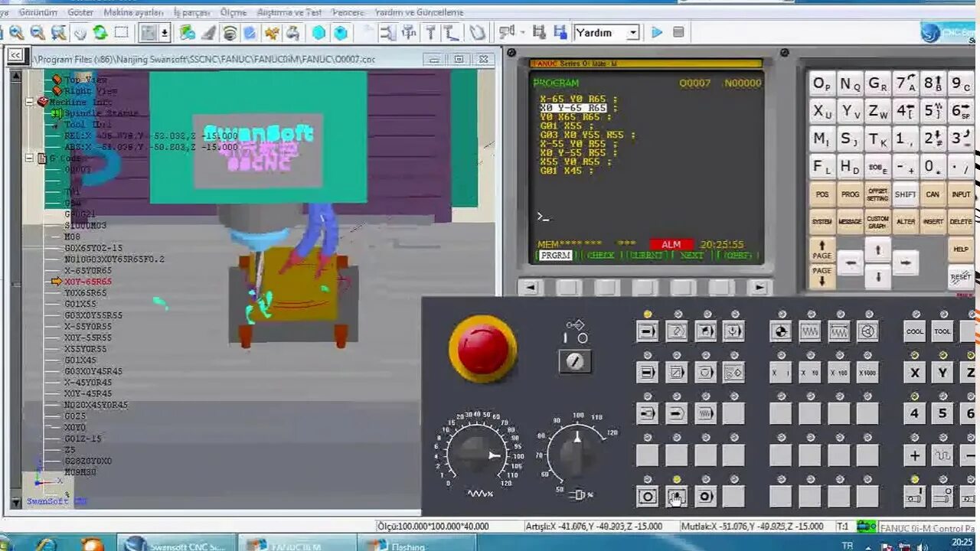
Task: Click the handwheel mode button
Action: [867, 331]
